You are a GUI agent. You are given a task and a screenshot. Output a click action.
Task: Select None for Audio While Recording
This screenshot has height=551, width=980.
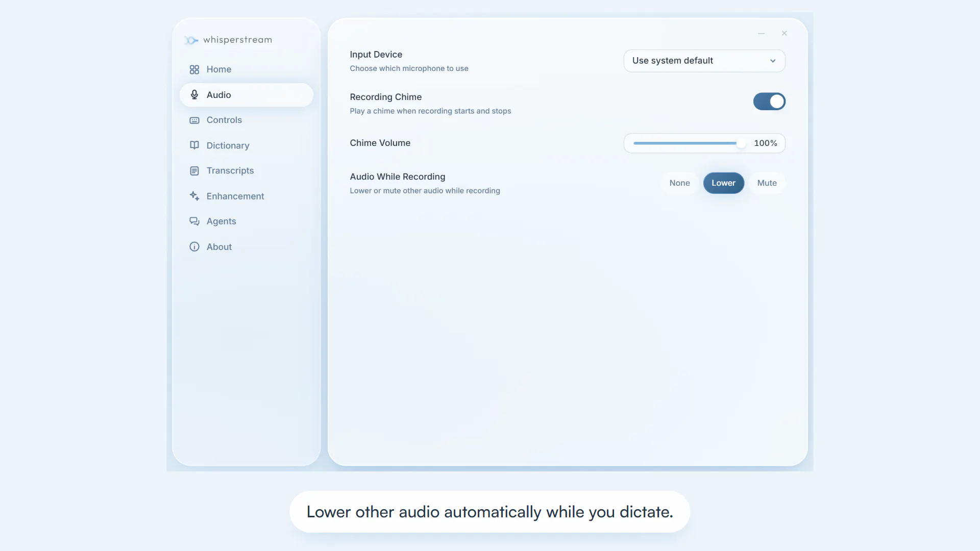679,183
